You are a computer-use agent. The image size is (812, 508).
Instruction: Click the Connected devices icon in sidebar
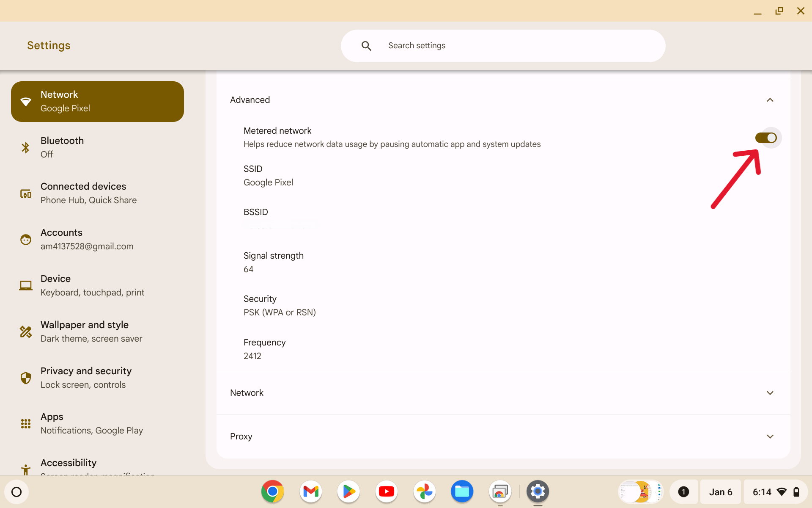coord(24,193)
